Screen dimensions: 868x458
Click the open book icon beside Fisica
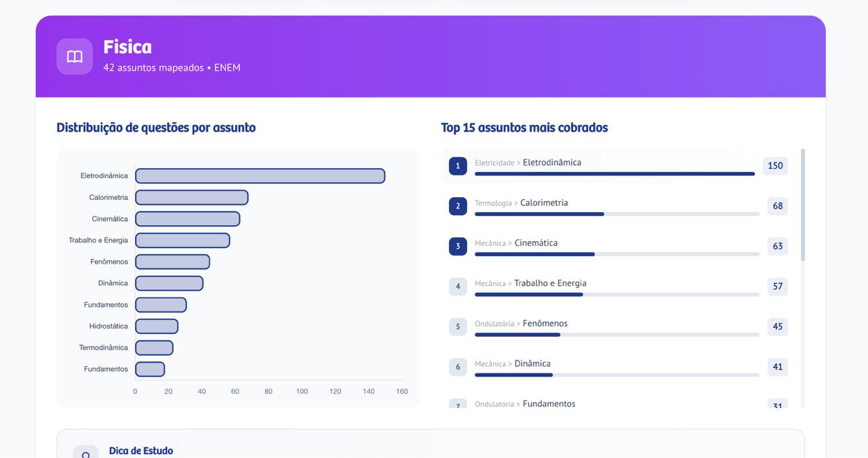(74, 56)
